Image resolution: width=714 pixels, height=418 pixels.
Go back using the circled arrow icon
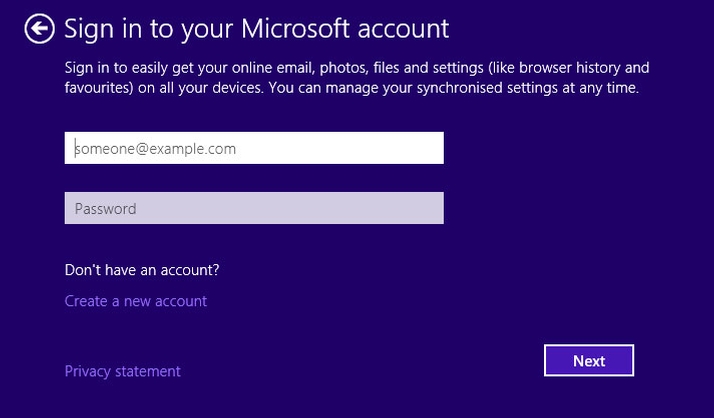pos(40,29)
